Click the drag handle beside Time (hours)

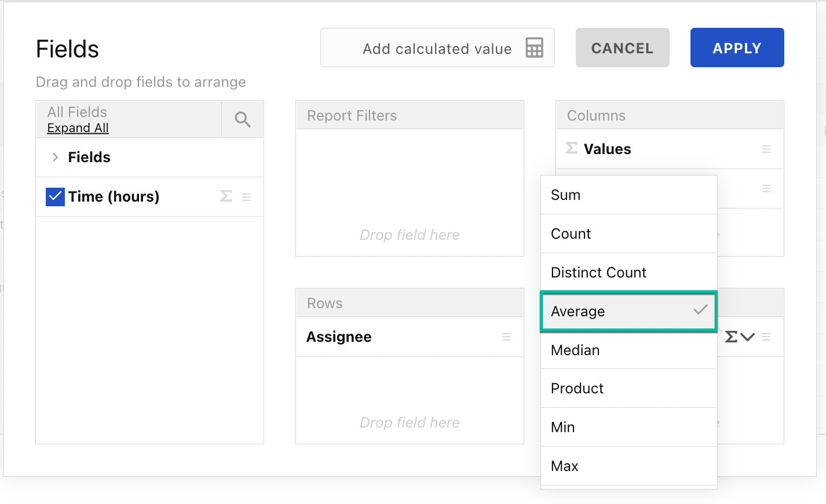[246, 198]
